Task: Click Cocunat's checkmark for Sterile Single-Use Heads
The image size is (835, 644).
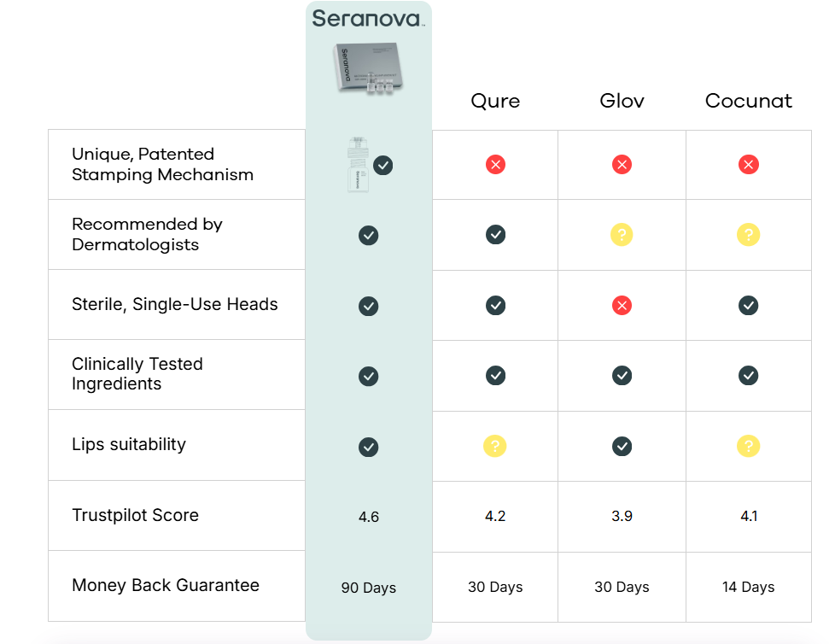Action: (749, 305)
